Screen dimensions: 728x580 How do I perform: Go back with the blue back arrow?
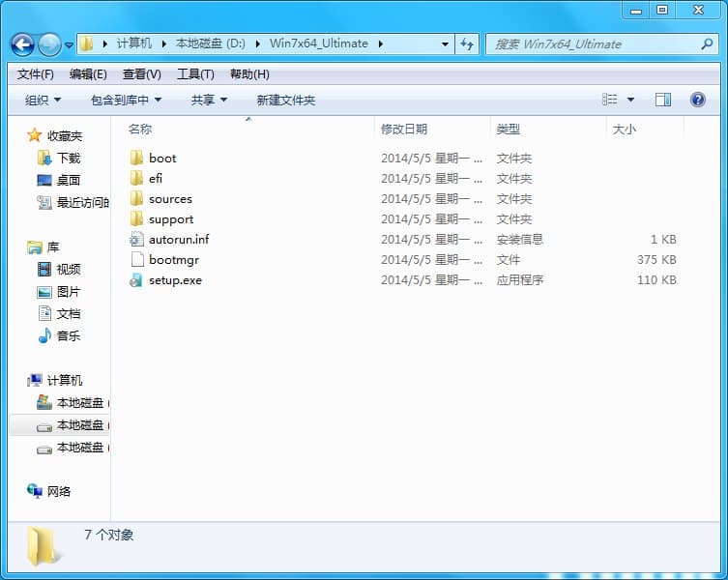click(x=22, y=45)
